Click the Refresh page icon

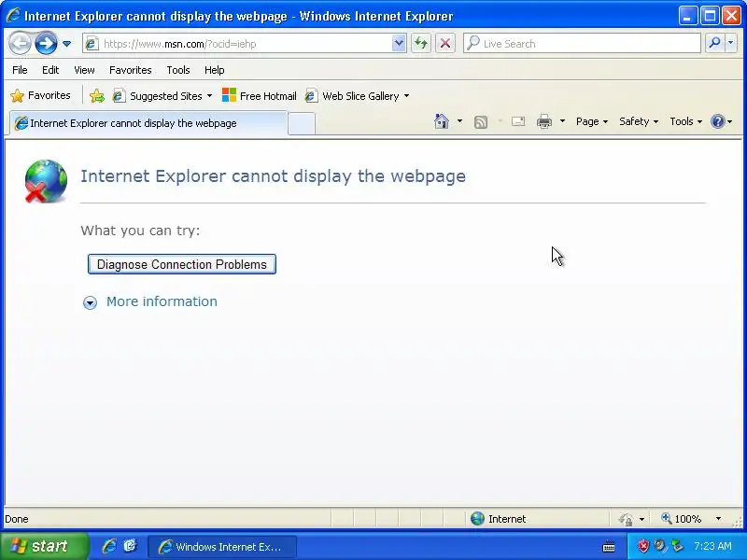coord(421,44)
